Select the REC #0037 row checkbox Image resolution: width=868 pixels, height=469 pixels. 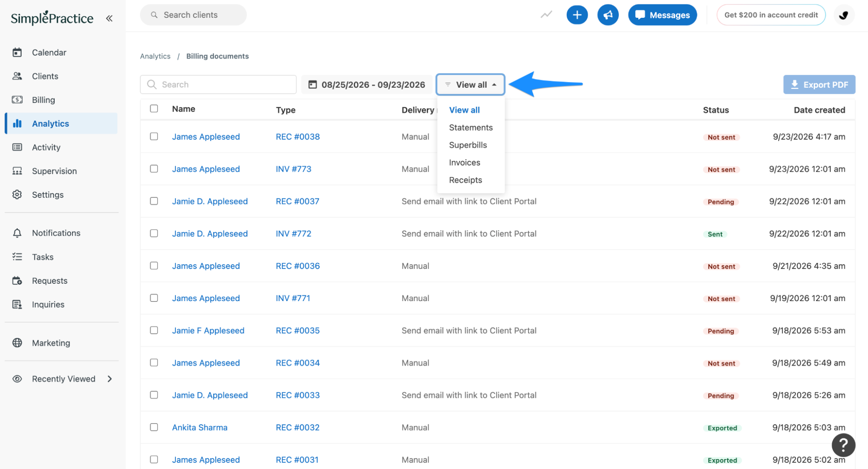click(154, 201)
